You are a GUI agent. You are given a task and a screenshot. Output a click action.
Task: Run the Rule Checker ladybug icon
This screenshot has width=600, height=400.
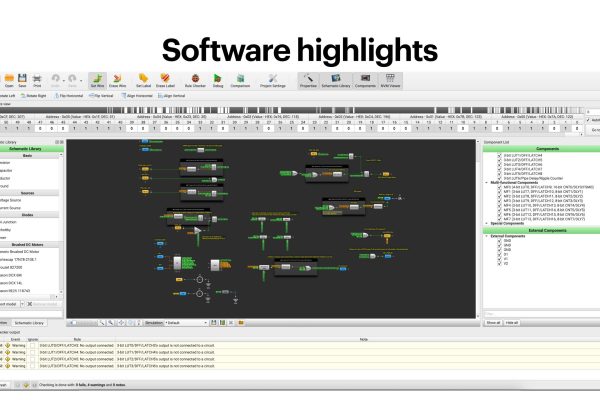pyautogui.click(x=195, y=80)
